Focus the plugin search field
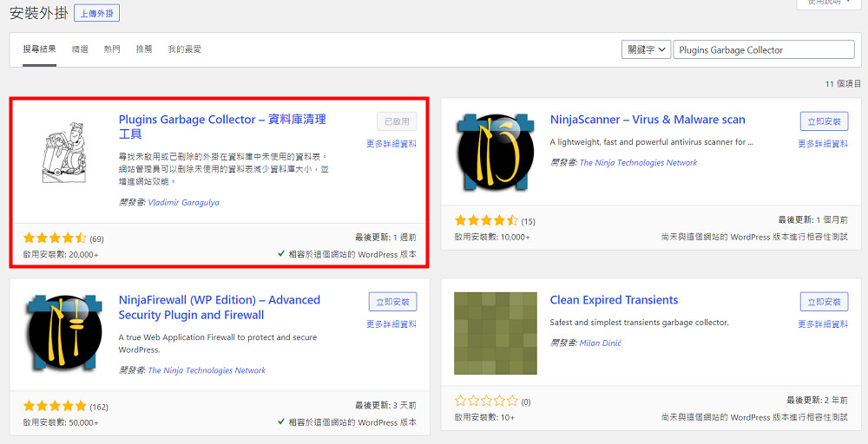Image resolution: width=868 pixels, height=444 pixels. click(x=764, y=49)
